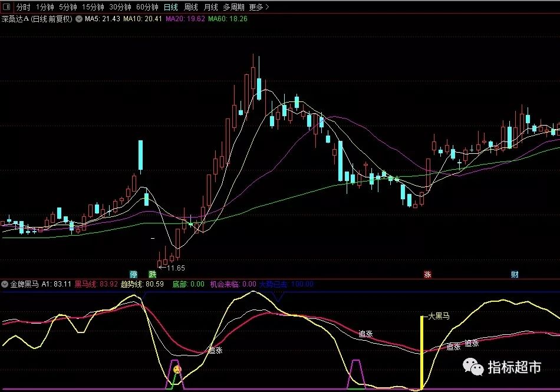Select the 周线 weekly tab
The image size is (560, 392).
(191, 7)
